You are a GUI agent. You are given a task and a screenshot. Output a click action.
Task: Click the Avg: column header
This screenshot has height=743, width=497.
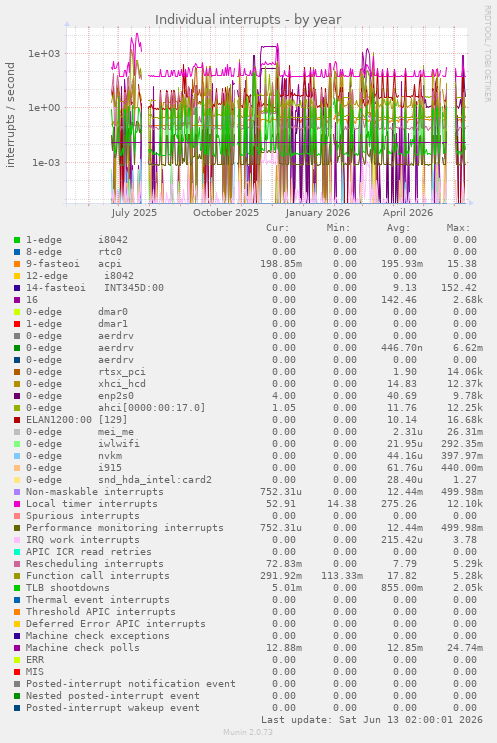[398, 228]
